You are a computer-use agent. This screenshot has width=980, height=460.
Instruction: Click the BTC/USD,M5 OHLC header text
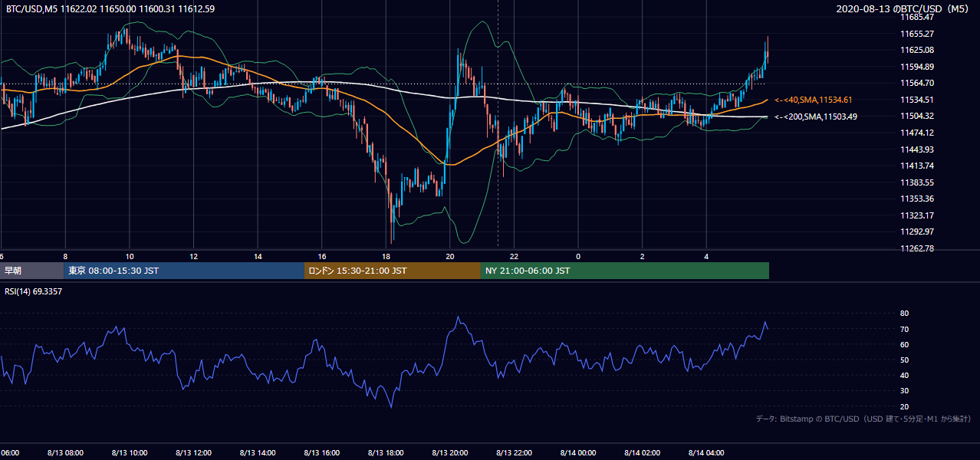pyautogui.click(x=110, y=9)
